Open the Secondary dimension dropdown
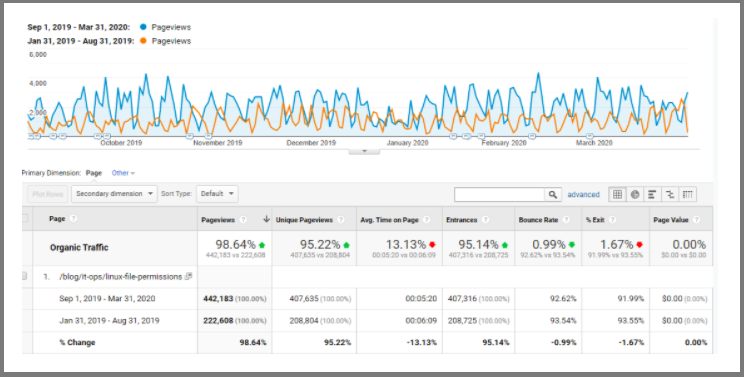The height and width of the screenshot is (377, 744). [x=114, y=194]
